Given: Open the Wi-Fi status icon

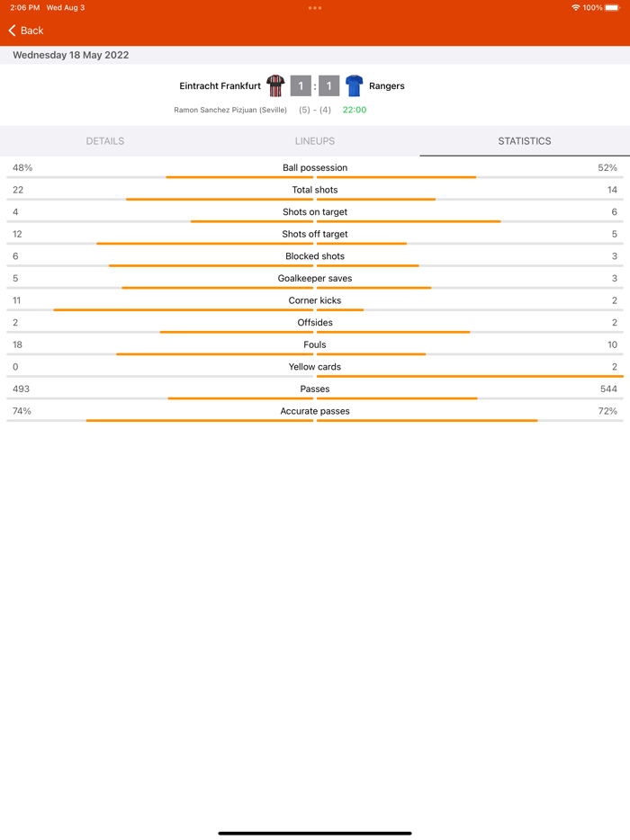Looking at the screenshot, I should pyautogui.click(x=576, y=7).
